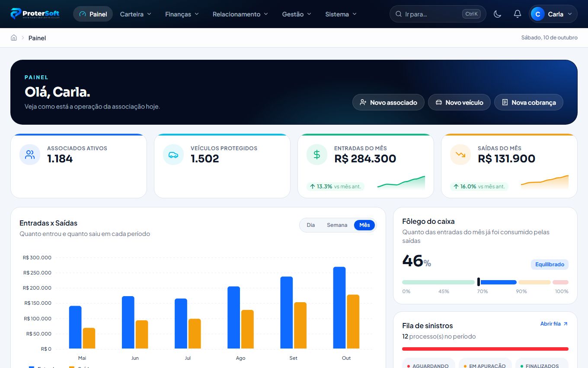Expand the Gestão dropdown menu

click(x=297, y=14)
